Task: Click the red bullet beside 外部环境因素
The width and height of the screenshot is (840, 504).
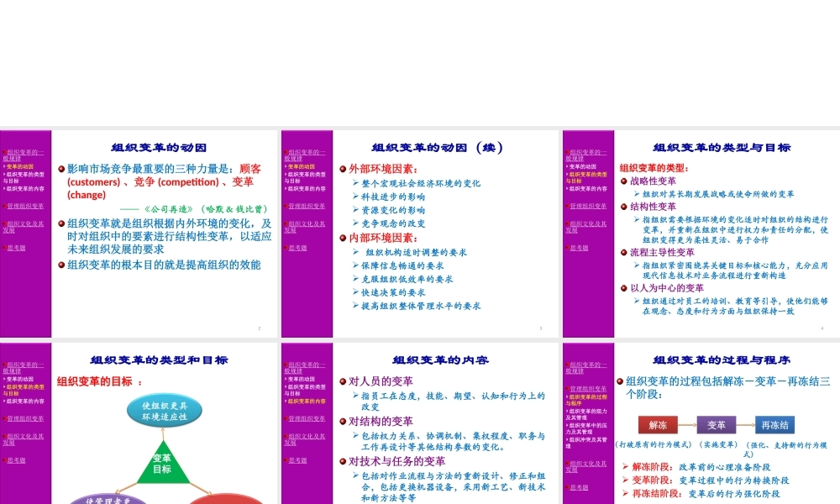Action: (342, 170)
